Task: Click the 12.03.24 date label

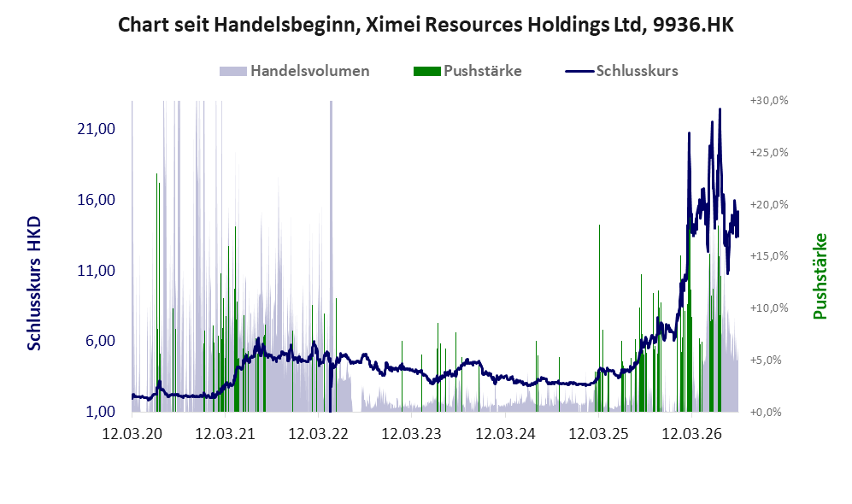Action: coord(505,434)
